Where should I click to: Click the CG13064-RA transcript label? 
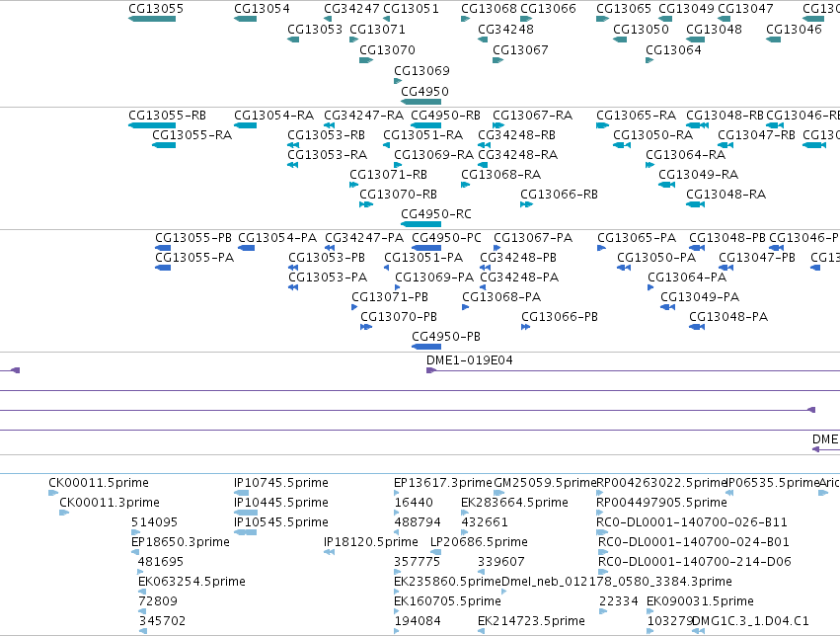(686, 155)
